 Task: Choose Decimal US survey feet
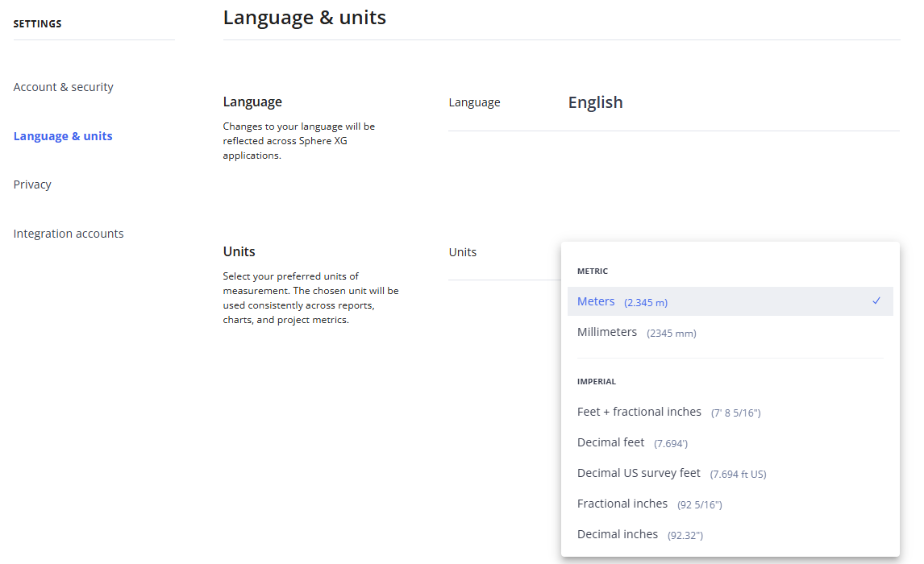pyautogui.click(x=639, y=473)
